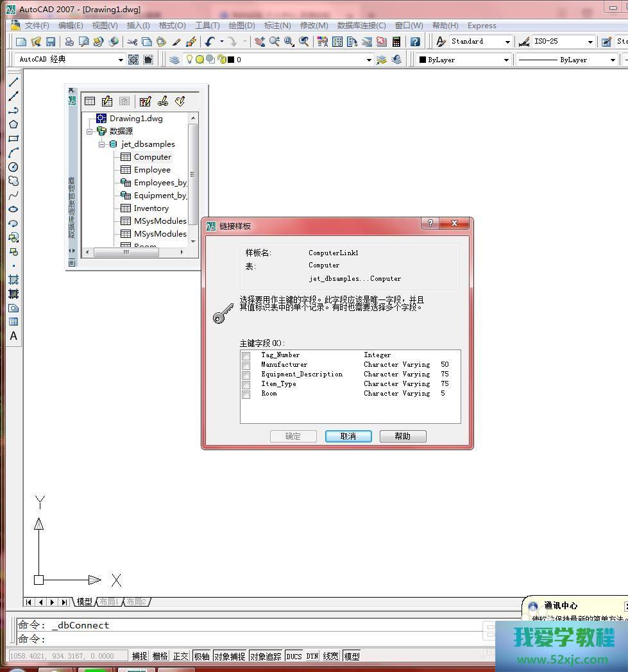Select the Employee table in tree
Screen dimensions: 628x672
click(152, 170)
